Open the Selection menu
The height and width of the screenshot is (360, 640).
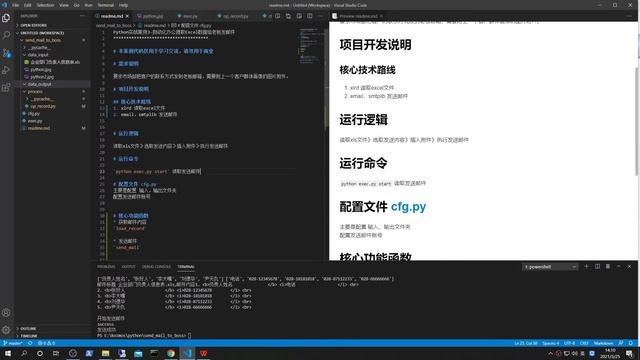coord(45,5)
